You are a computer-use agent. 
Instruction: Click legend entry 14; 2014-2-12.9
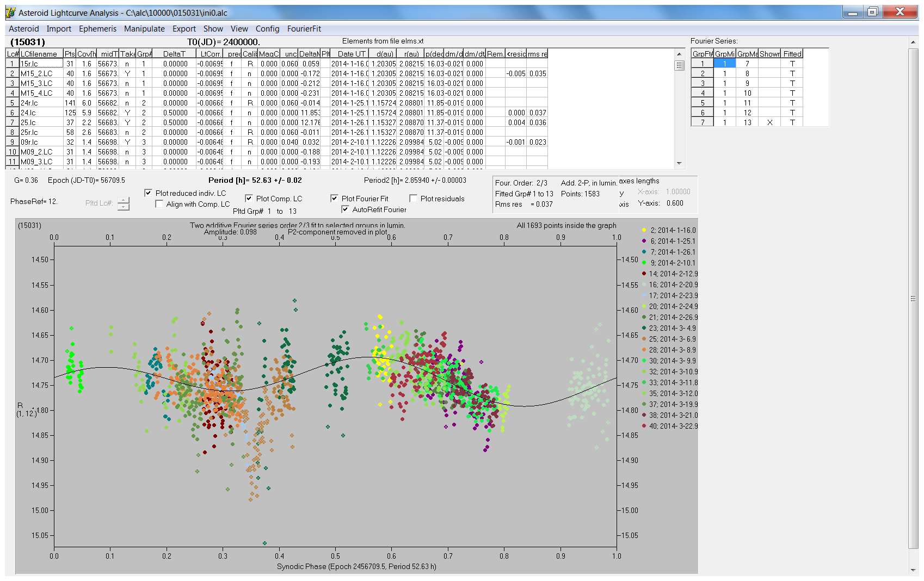(670, 274)
